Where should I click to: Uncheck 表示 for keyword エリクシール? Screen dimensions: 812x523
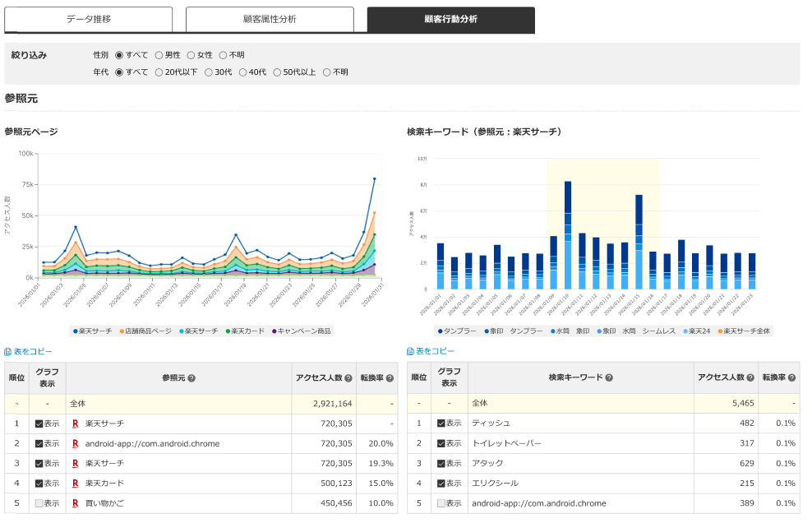click(x=441, y=484)
